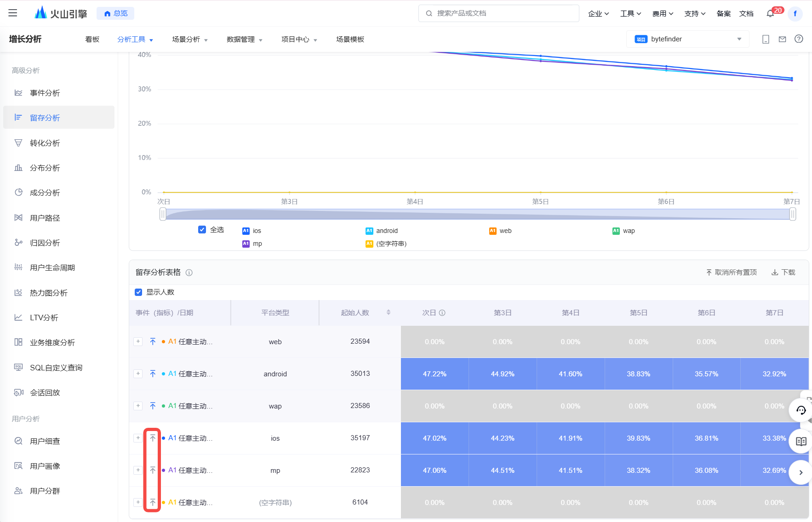This screenshot has width=812, height=522.
Task: Toggle mp series in legend
Action: (252, 244)
